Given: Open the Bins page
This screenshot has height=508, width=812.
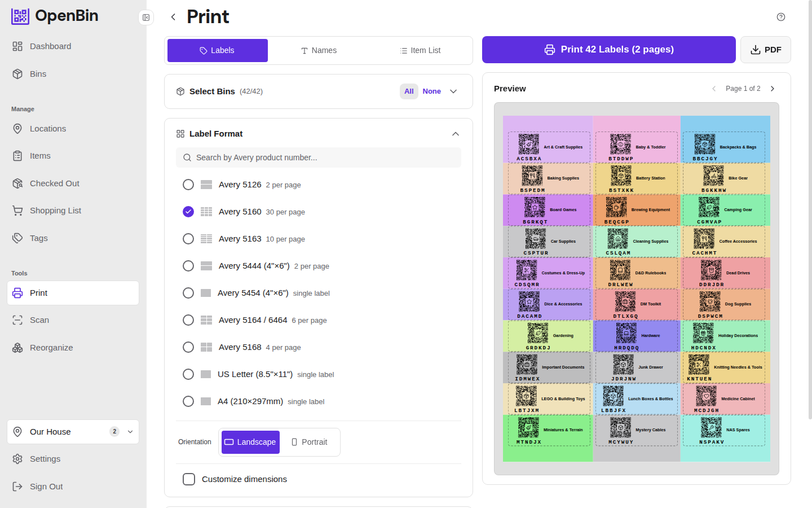Looking at the screenshot, I should (x=73, y=74).
